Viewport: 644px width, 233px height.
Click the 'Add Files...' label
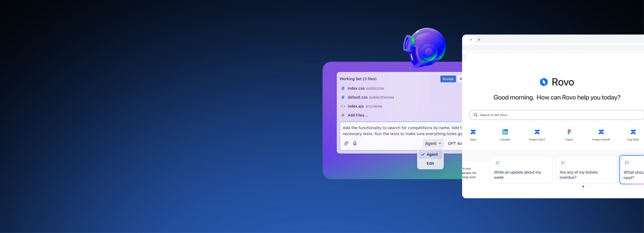pyautogui.click(x=357, y=115)
